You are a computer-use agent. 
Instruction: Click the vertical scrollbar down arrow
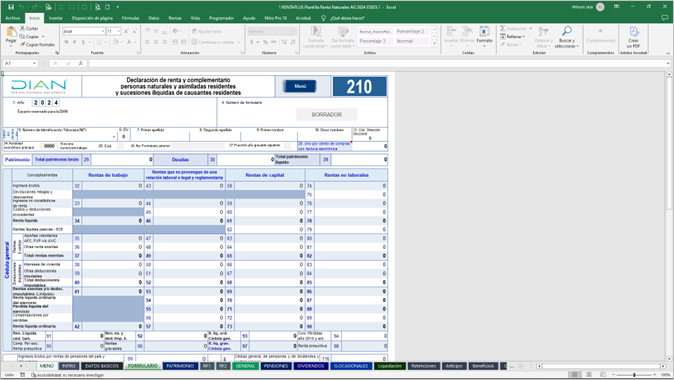tap(669, 359)
